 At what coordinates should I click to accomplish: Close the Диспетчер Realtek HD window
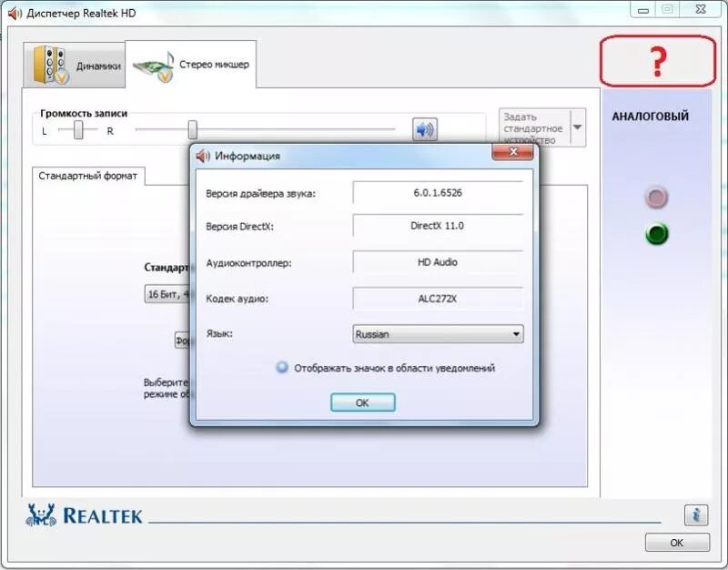point(701,9)
